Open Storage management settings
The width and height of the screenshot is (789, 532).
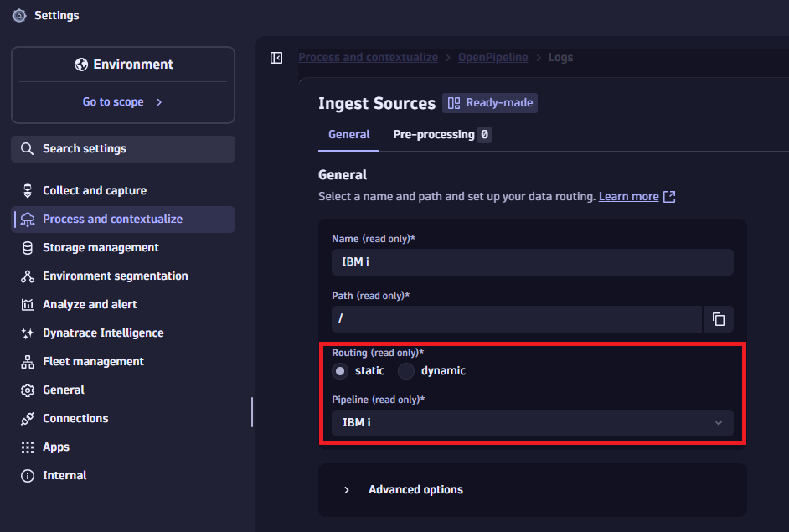(123, 248)
